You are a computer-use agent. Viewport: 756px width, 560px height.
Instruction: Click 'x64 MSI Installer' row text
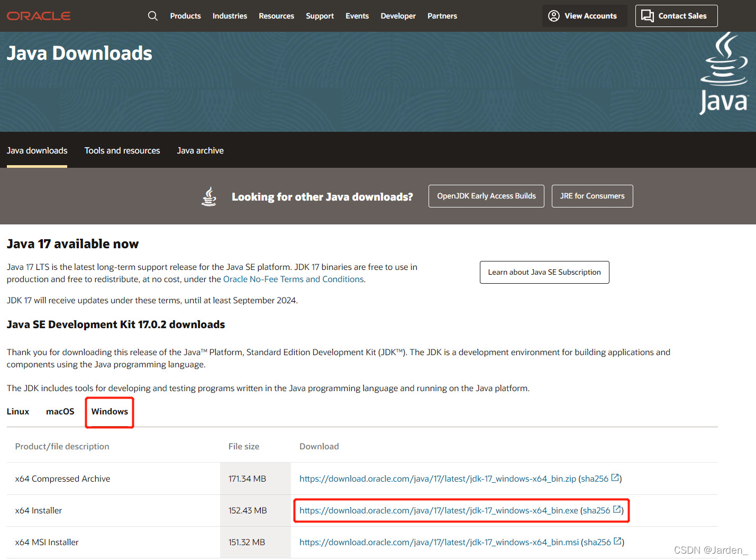click(x=47, y=542)
